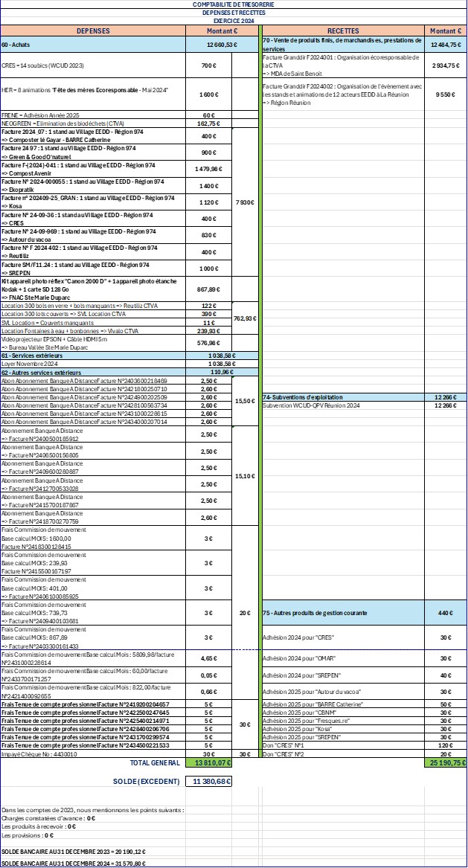Click the "9 550 €" receipt amount
The width and height of the screenshot is (468, 868).
[446, 94]
